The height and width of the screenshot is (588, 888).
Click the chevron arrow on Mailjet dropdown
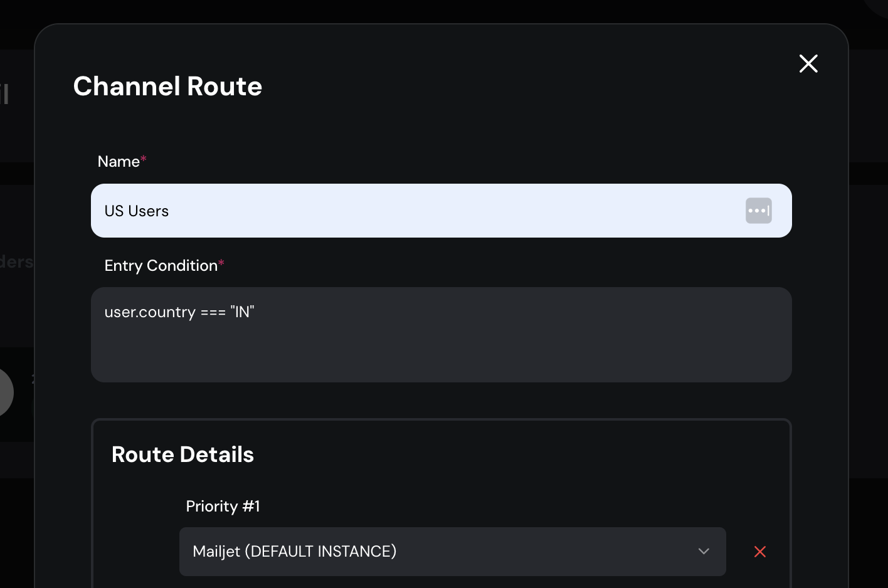point(704,552)
